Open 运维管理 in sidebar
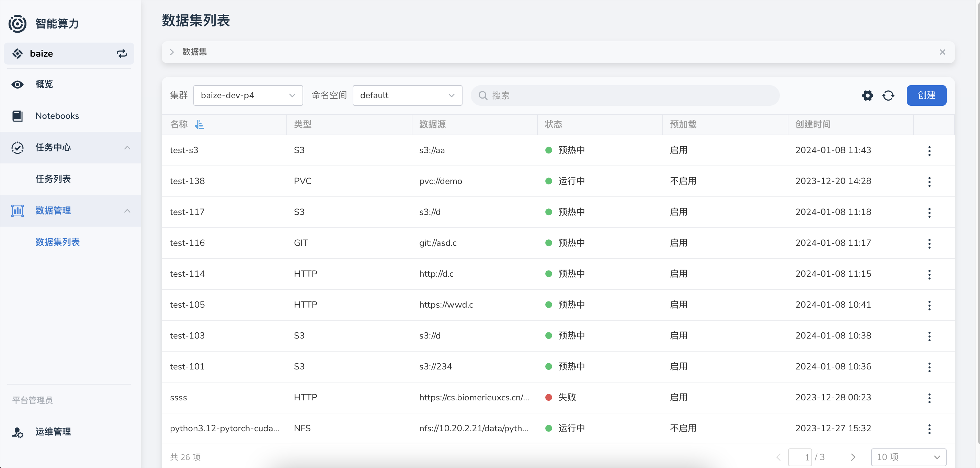The height and width of the screenshot is (468, 980). click(x=71, y=432)
